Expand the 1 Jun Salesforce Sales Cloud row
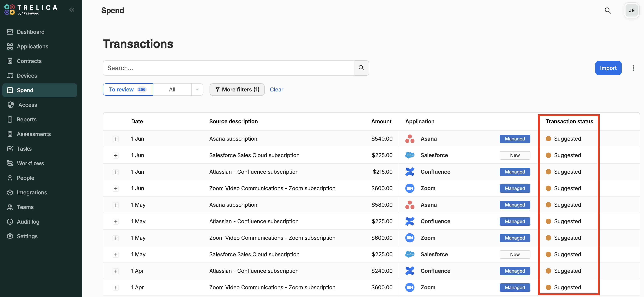Screen dimensions: 644x297 (116, 156)
